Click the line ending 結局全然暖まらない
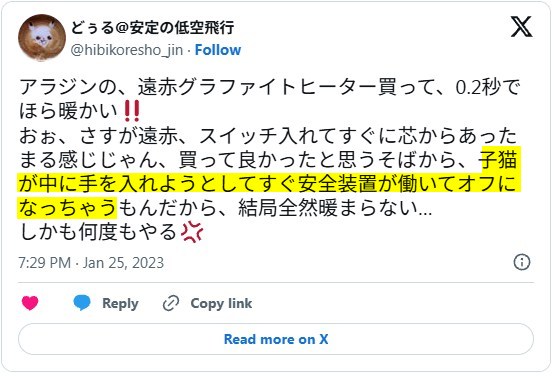Viewport: 554px width, 376px height. (225, 208)
